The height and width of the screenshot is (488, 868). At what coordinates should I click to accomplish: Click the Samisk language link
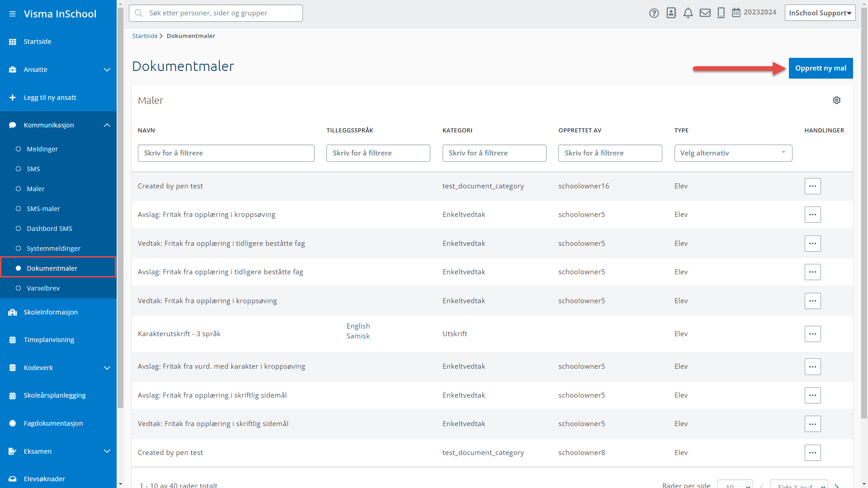pyautogui.click(x=358, y=336)
